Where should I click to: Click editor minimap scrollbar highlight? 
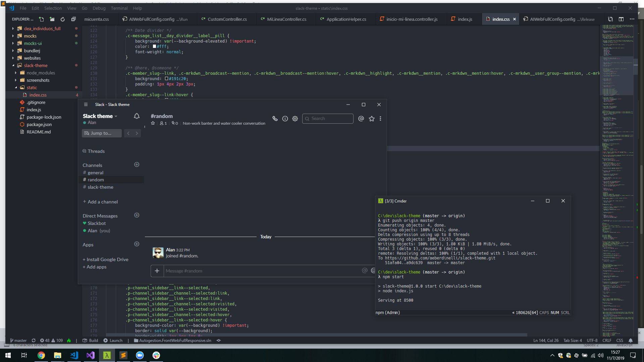point(616,76)
